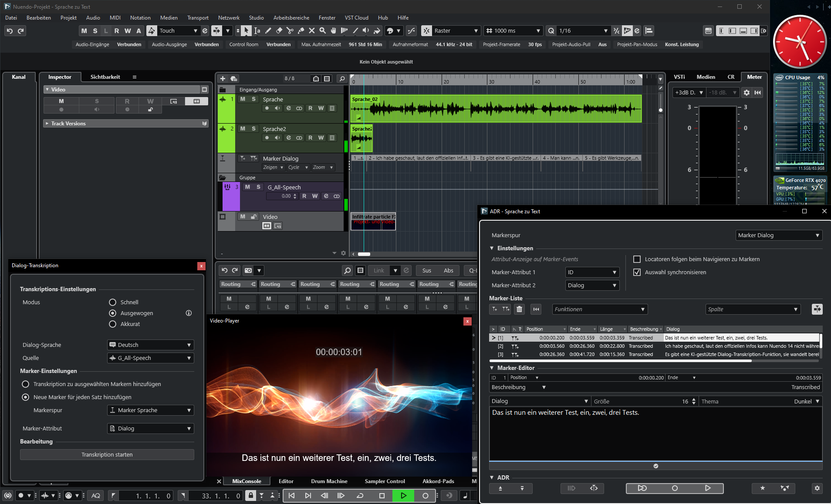Viewport: 831px width, 504px height.
Task: Open the Transport menu
Action: click(198, 18)
